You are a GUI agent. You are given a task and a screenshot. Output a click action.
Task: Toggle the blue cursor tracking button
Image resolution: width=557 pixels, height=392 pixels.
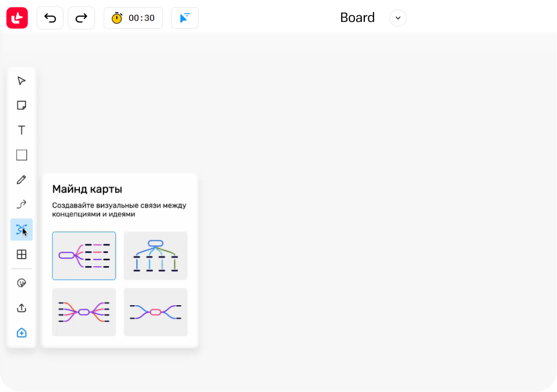tap(185, 18)
